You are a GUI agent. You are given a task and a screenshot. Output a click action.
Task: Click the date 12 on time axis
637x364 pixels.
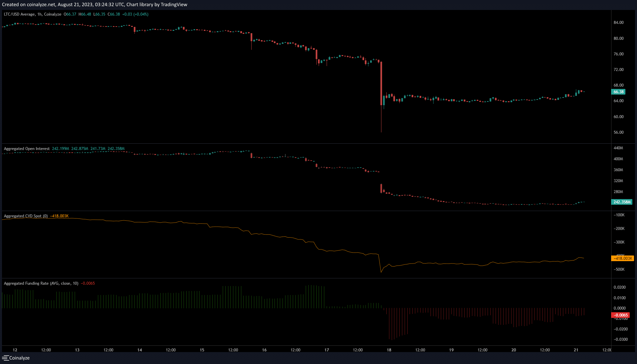pos(15,350)
